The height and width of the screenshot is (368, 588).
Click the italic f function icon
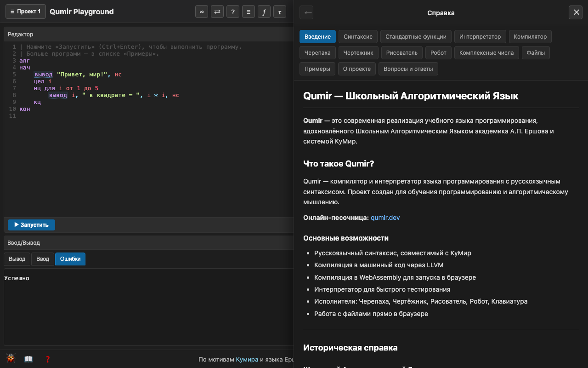(264, 11)
